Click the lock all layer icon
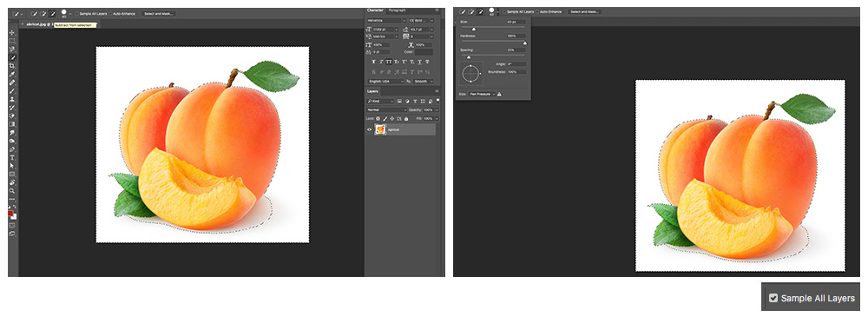This screenshot has width=868, height=317. point(406,119)
